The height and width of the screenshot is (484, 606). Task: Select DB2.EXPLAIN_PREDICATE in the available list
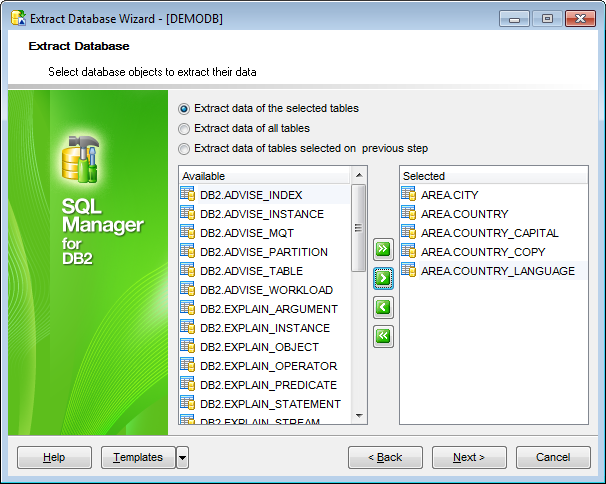268,385
